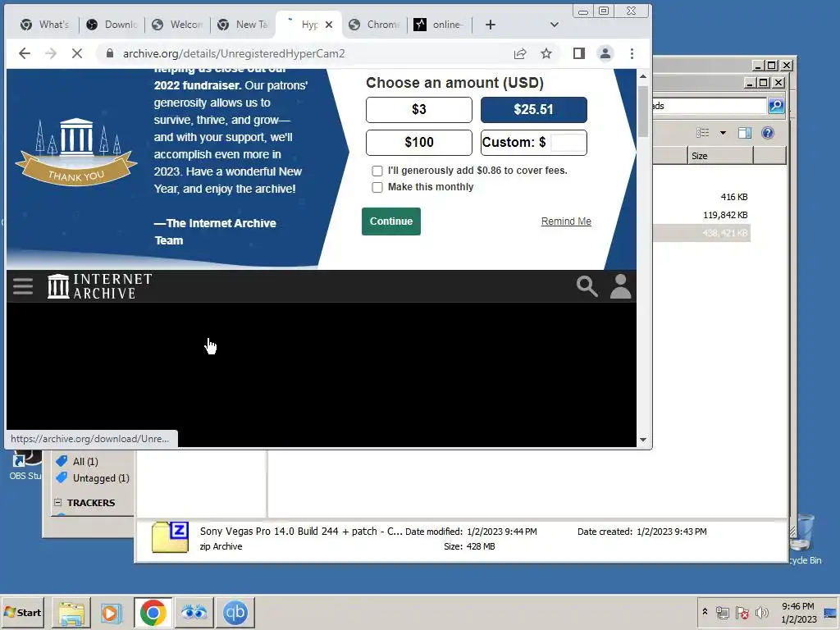
Task: Switch to the Download tab
Action: click(112, 25)
